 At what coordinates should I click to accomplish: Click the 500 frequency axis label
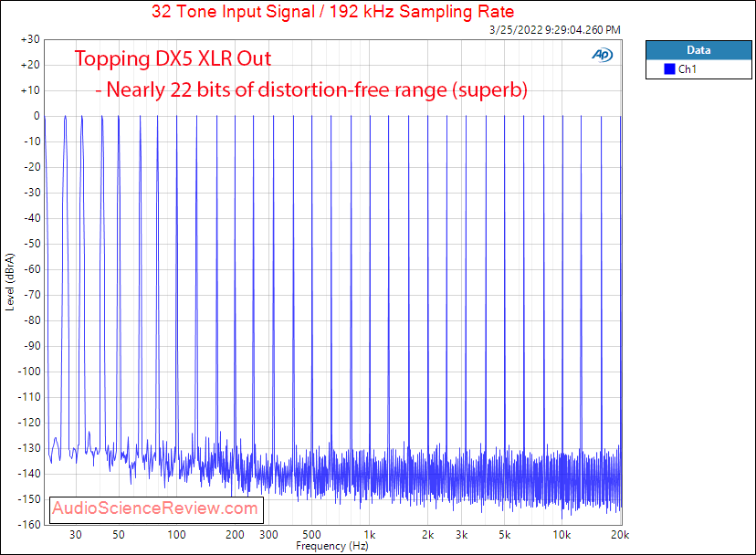311,535
